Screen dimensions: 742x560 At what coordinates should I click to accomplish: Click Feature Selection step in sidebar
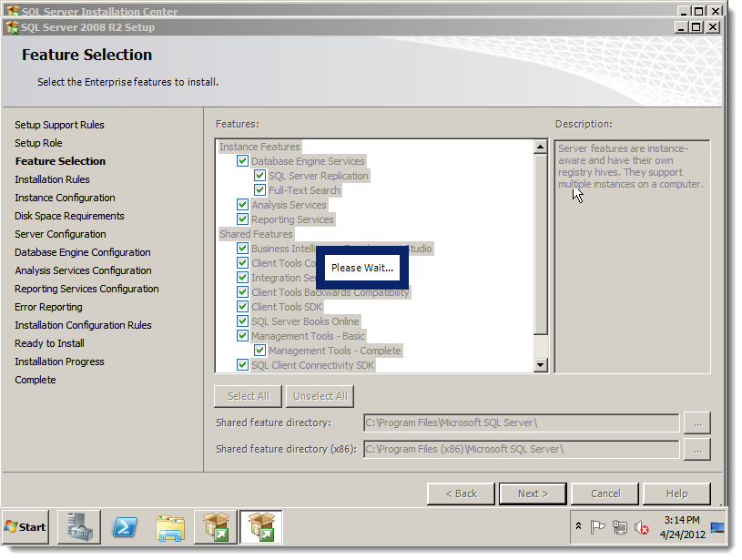click(60, 161)
